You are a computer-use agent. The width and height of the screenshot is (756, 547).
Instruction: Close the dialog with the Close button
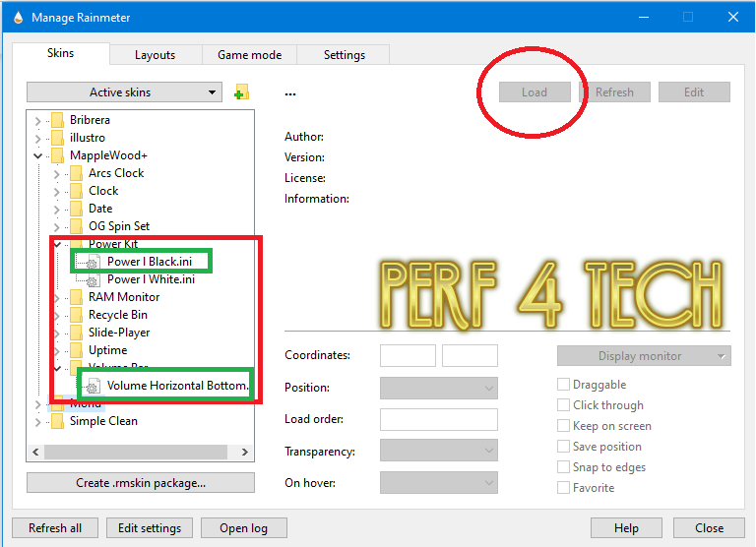pyautogui.click(x=709, y=528)
